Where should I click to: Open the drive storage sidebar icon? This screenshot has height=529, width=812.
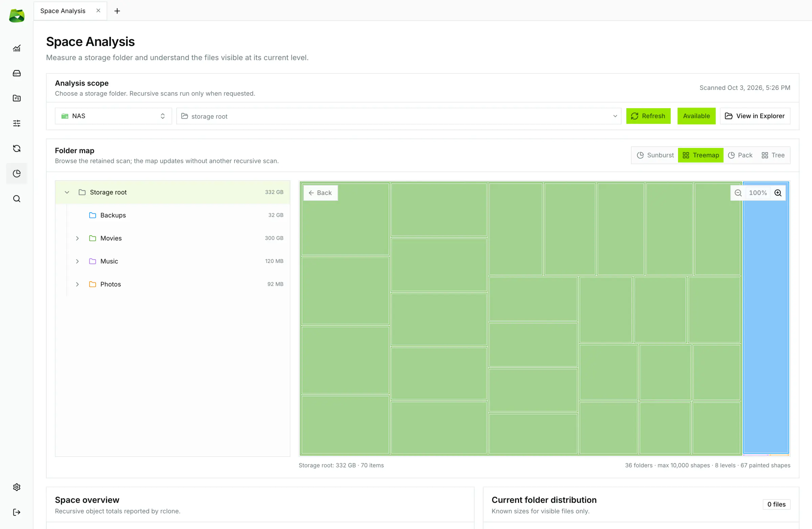[x=17, y=73]
